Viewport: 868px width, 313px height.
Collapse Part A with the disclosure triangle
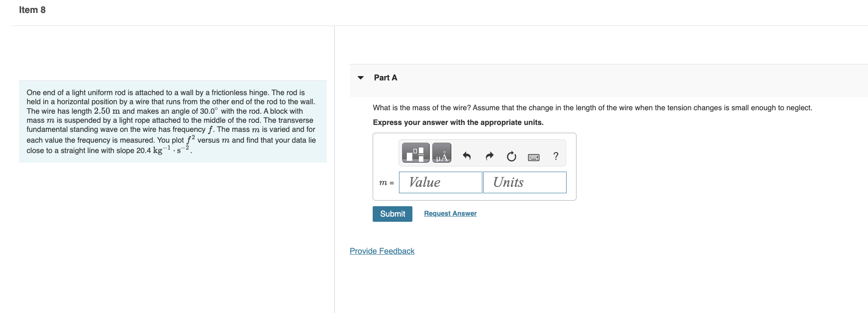pos(361,78)
